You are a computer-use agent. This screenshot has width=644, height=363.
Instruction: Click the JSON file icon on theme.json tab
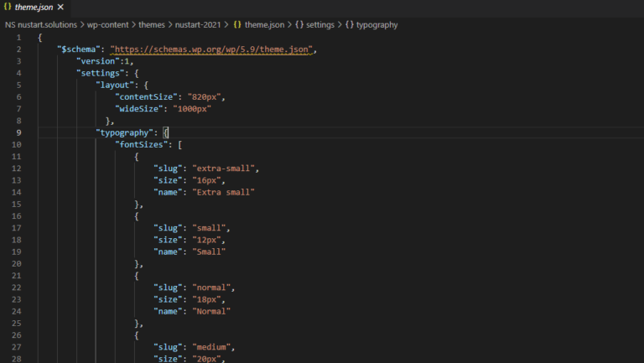(8, 7)
